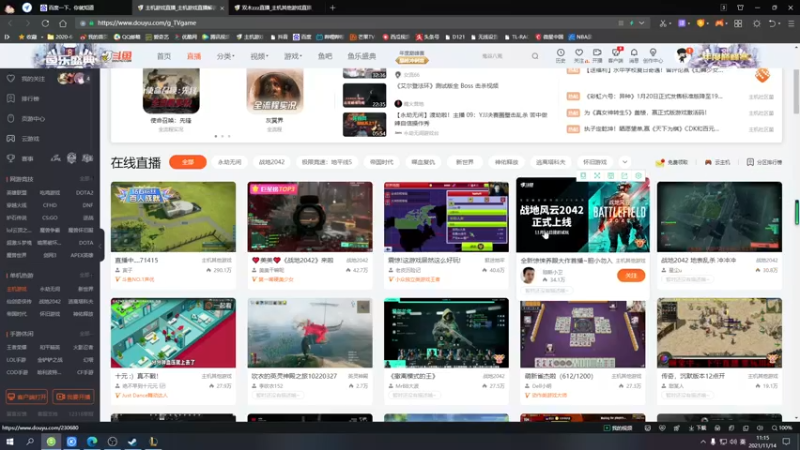The width and height of the screenshot is (800, 450).
Task: Open Windows Start menu
Action: click(10, 442)
